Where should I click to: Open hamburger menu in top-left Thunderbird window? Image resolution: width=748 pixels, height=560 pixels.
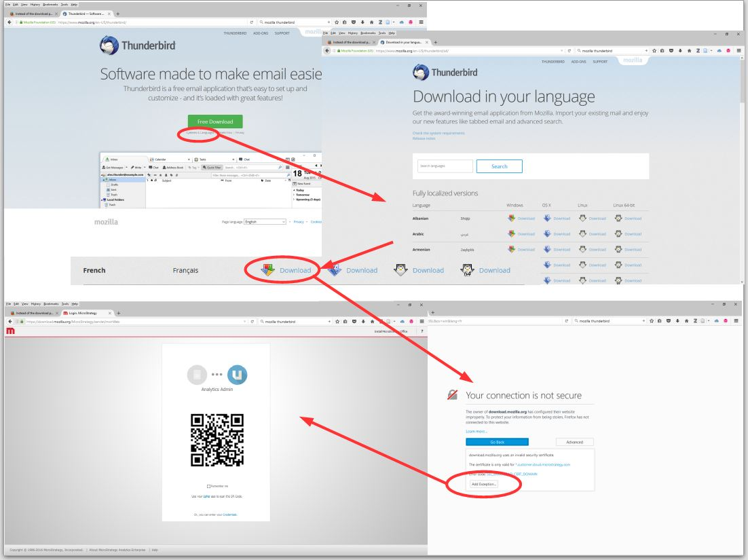[421, 22]
